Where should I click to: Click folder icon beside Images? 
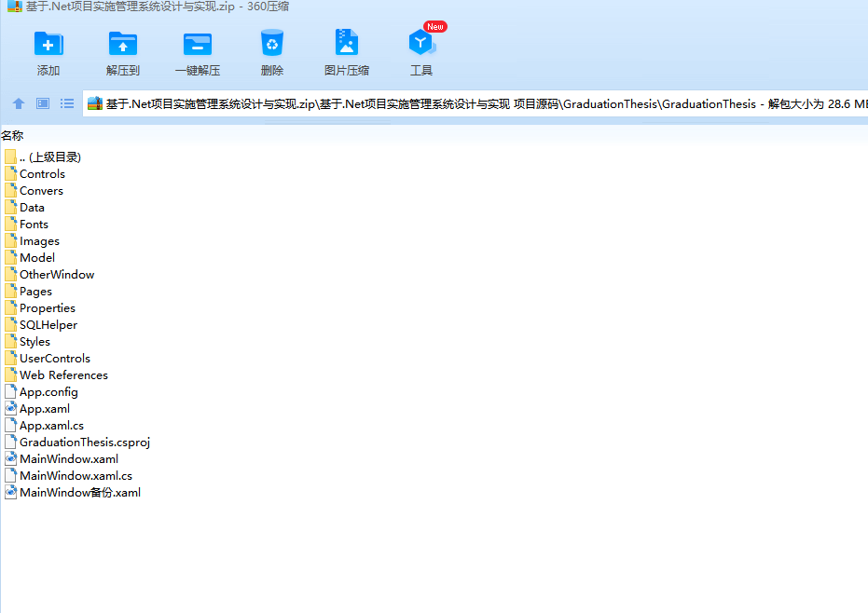click(10, 240)
